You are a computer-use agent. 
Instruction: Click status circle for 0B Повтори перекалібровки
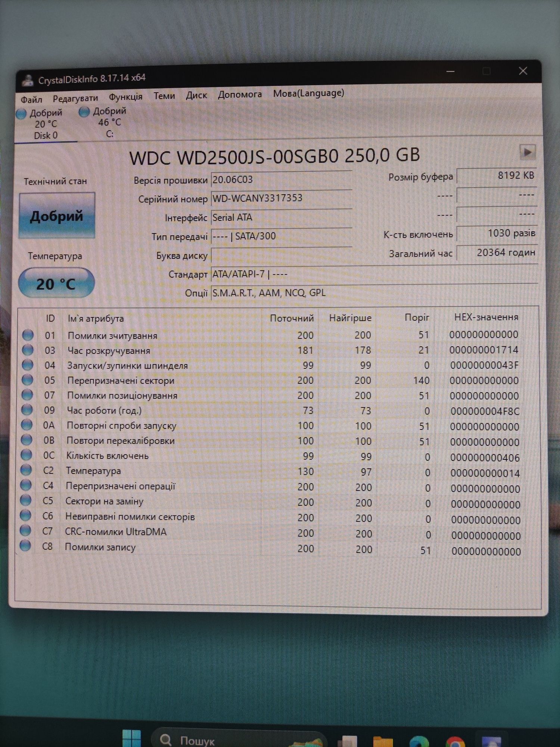[27, 440]
